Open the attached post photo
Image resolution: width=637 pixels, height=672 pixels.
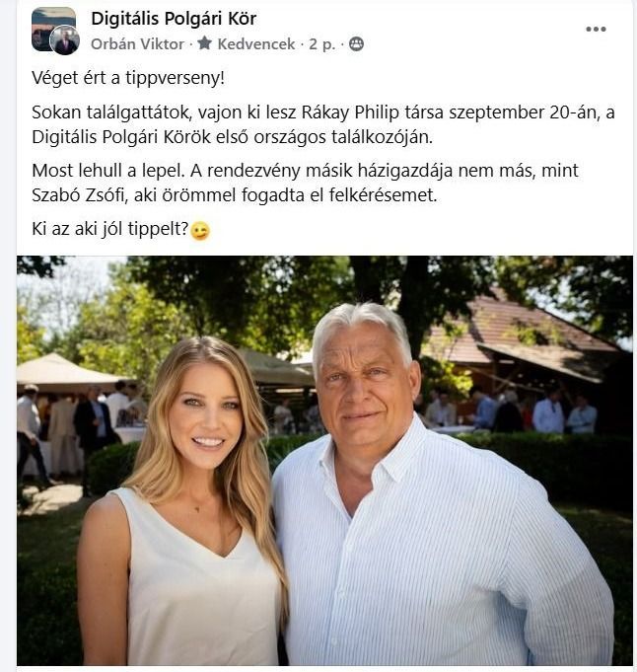pyautogui.click(x=324, y=460)
